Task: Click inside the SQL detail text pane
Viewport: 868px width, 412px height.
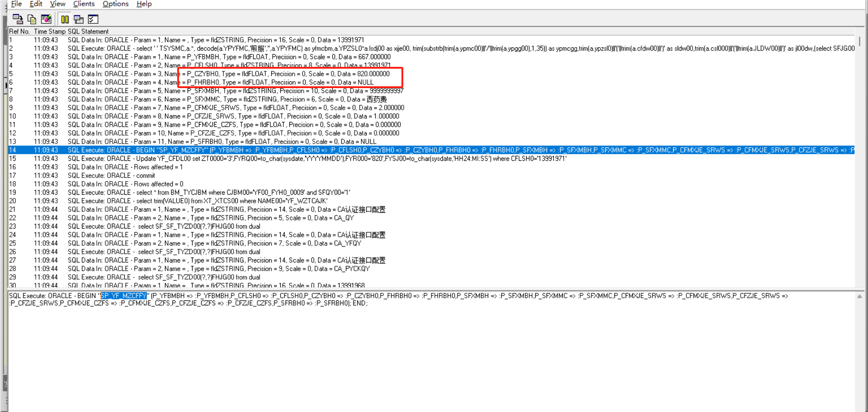Action: click(431, 351)
